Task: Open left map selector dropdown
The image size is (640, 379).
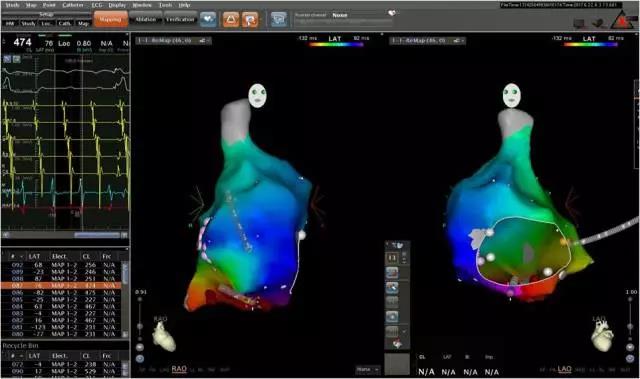Action: point(173,40)
